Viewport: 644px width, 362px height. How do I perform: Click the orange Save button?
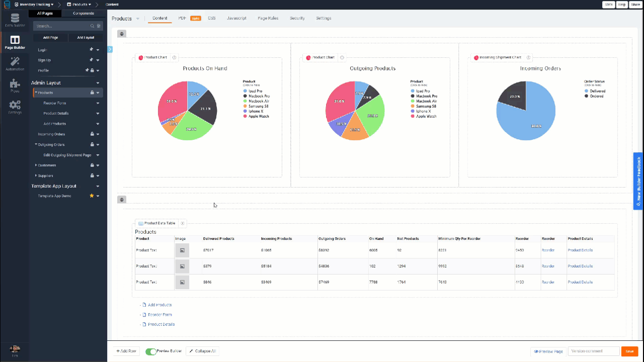point(629,351)
